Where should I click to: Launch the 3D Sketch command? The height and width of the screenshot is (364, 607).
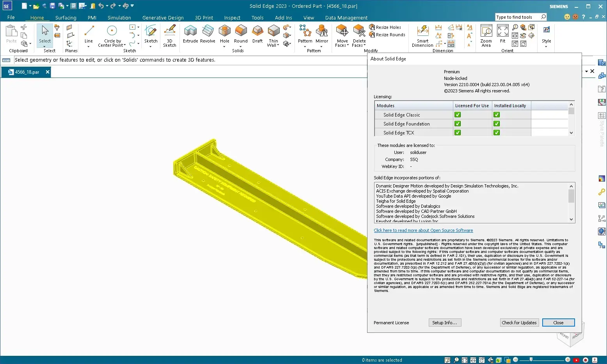170,35
